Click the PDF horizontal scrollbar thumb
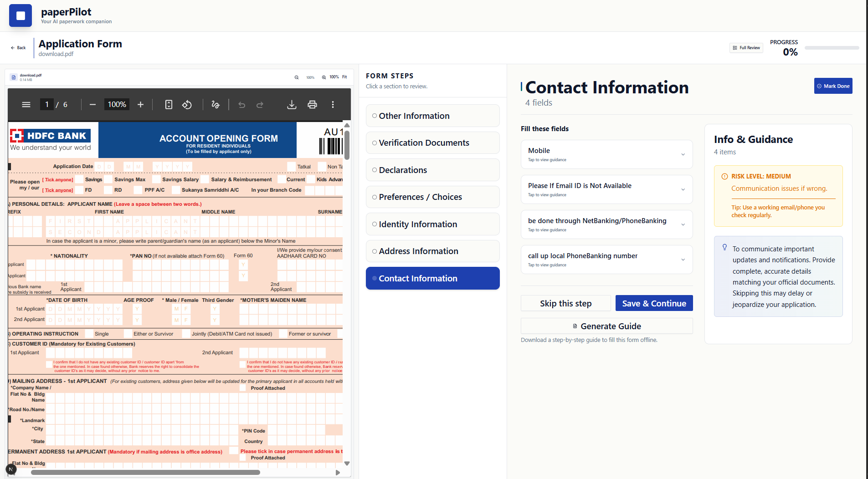This screenshot has height=479, width=868. tap(145, 473)
